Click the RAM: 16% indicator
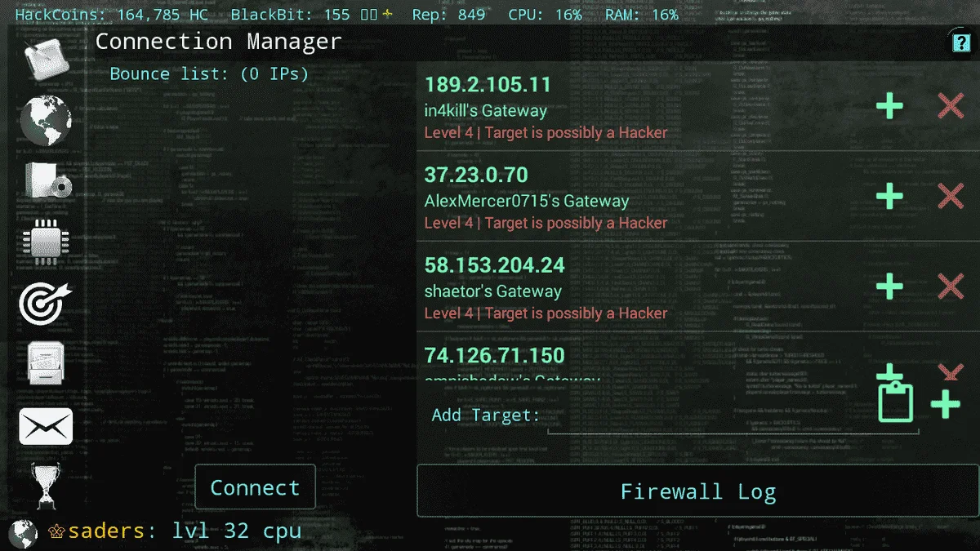 (641, 15)
